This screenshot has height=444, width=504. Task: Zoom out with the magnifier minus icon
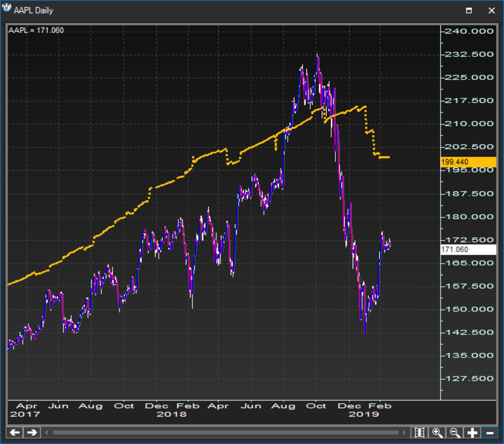click(x=455, y=432)
